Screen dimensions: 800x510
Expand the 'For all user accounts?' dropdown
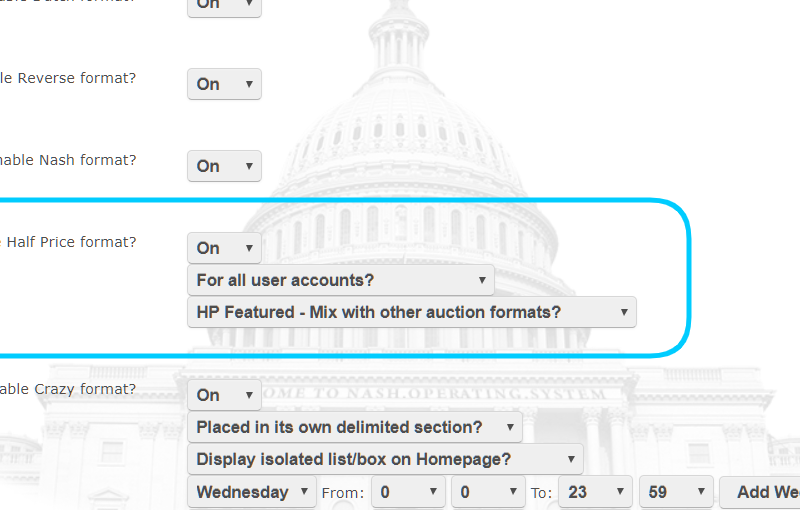click(341, 280)
